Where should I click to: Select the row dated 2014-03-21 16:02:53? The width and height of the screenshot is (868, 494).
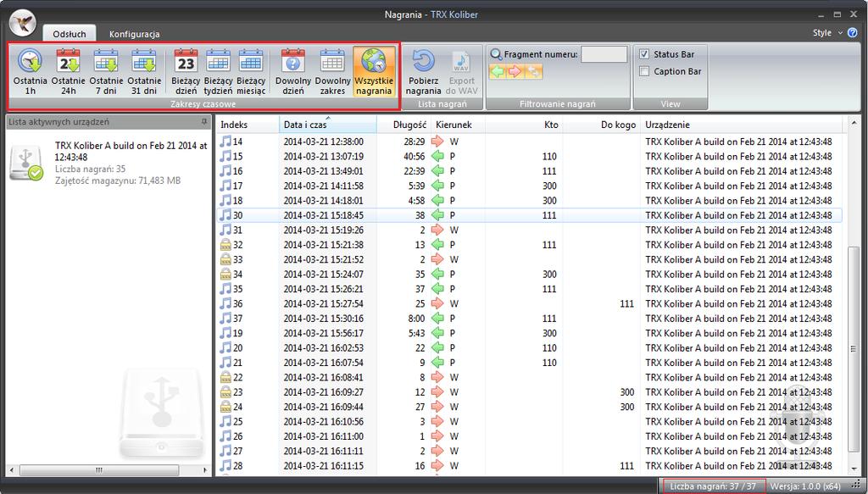[530, 347]
